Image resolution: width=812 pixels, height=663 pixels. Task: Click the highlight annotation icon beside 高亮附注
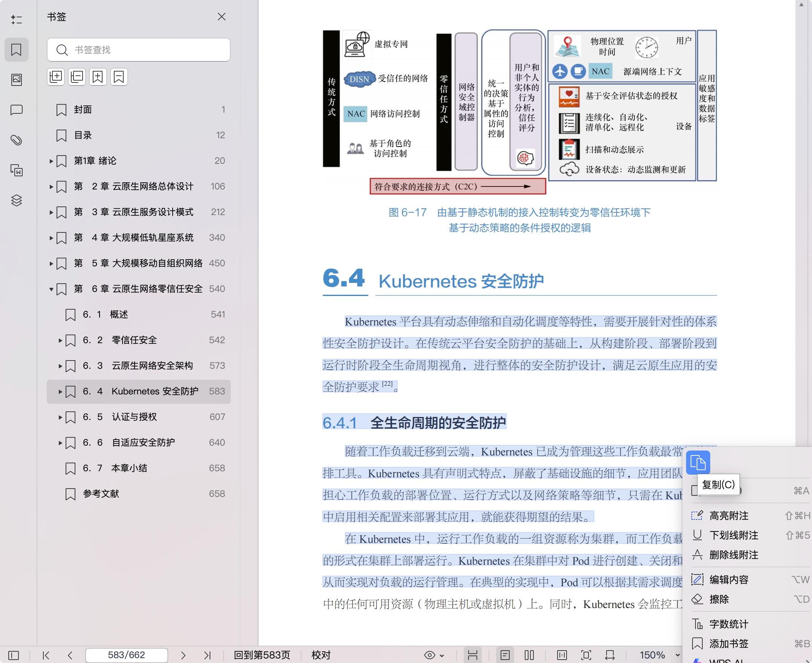(697, 516)
